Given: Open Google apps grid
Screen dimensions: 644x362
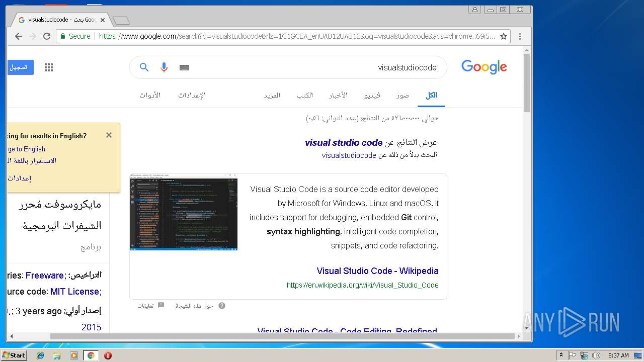Looking at the screenshot, I should 49,67.
